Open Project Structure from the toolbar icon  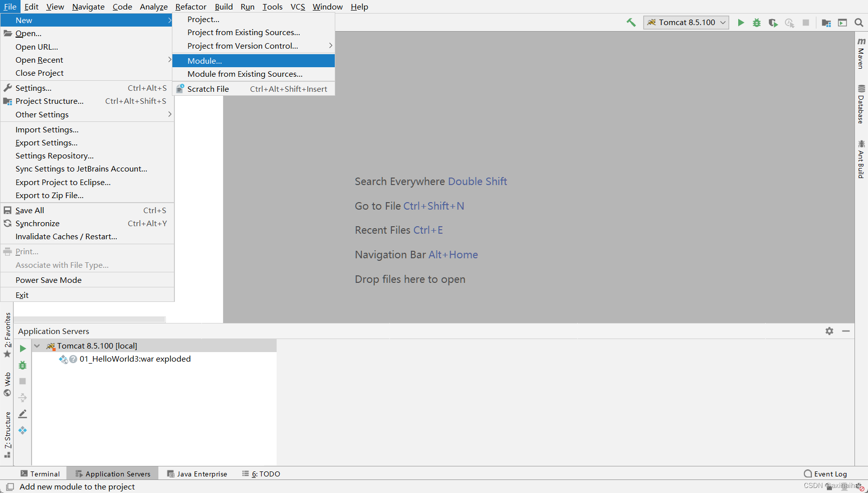[x=826, y=23]
